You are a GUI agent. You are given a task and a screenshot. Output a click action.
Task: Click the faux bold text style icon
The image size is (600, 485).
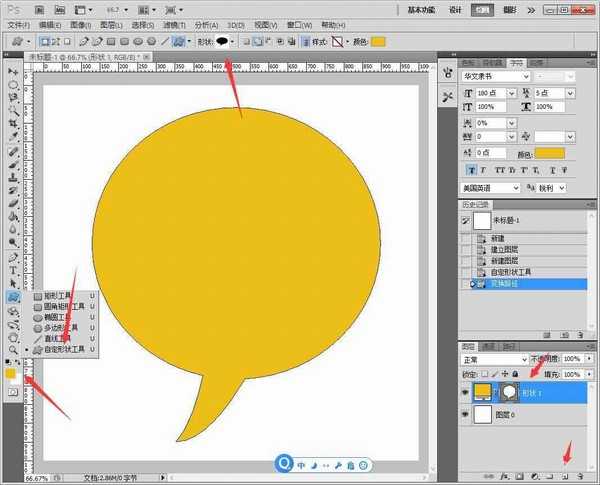[470, 170]
